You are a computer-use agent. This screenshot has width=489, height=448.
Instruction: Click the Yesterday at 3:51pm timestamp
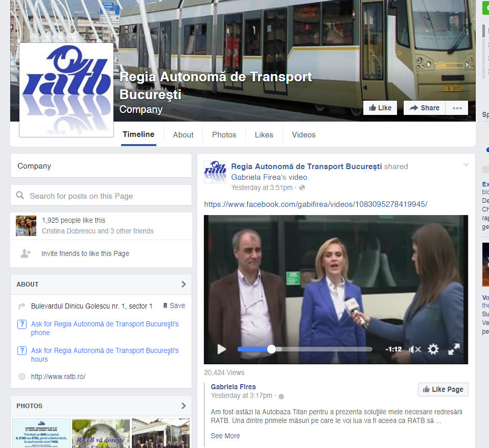(262, 187)
